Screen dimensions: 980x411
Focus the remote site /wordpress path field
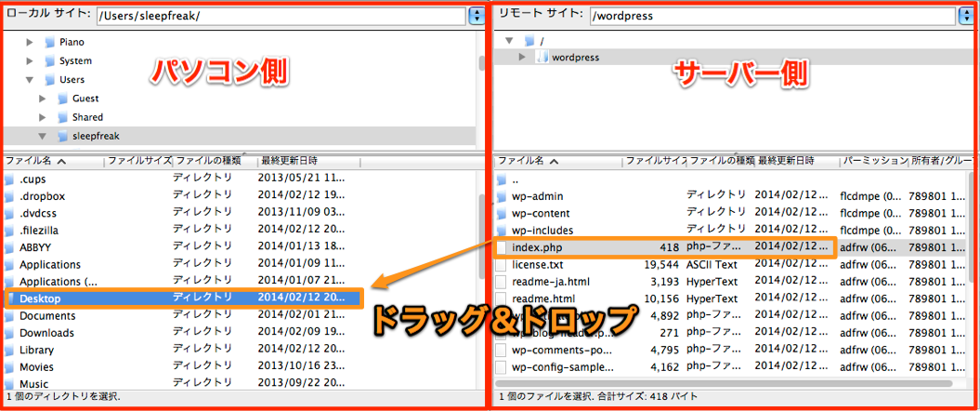click(x=772, y=16)
